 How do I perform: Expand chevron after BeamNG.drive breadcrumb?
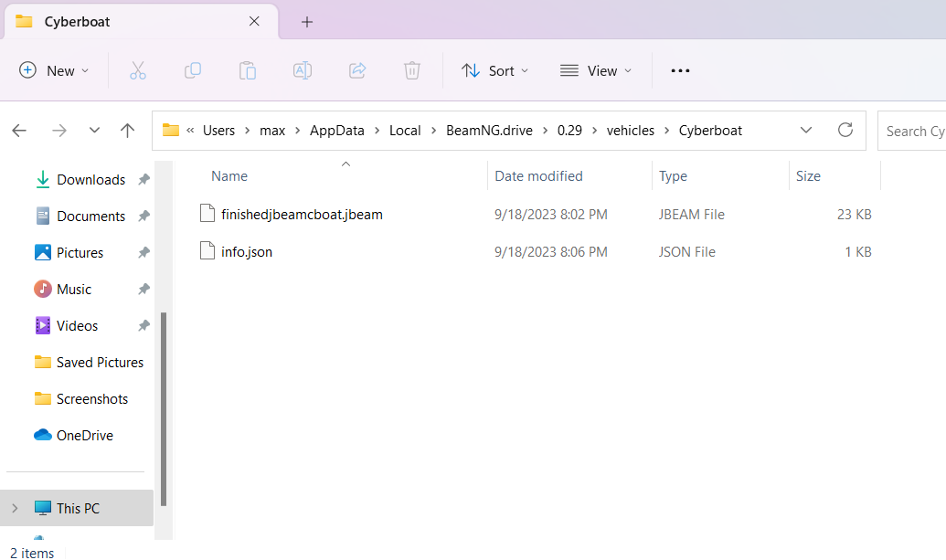click(545, 131)
